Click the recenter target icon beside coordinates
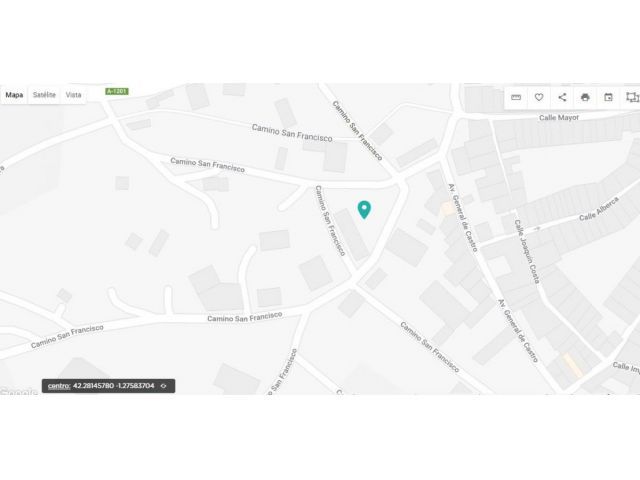 (164, 386)
